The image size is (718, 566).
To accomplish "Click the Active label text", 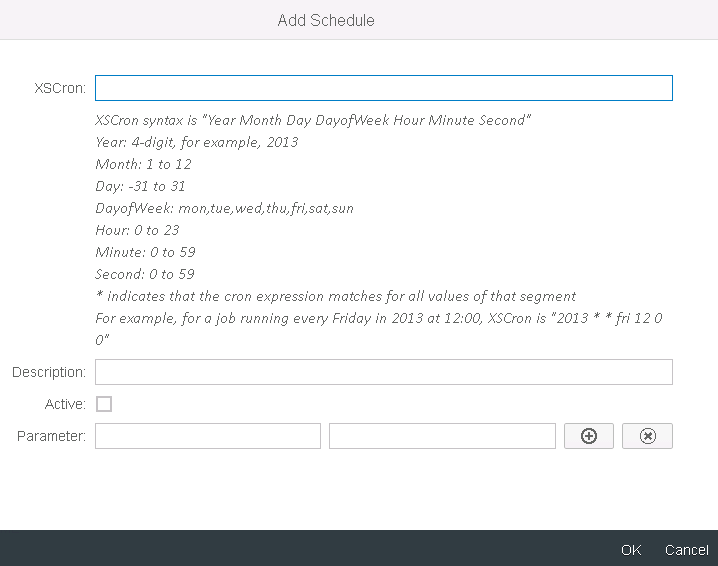I will coord(65,404).
